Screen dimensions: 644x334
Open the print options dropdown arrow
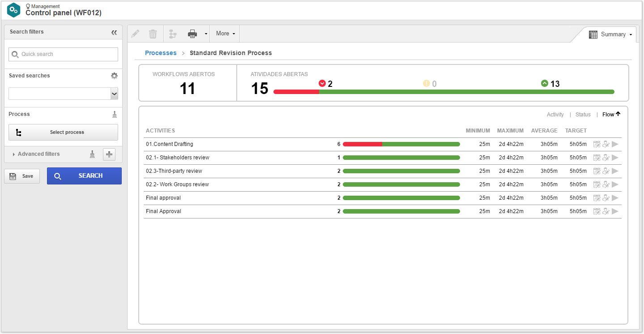pyautogui.click(x=206, y=34)
